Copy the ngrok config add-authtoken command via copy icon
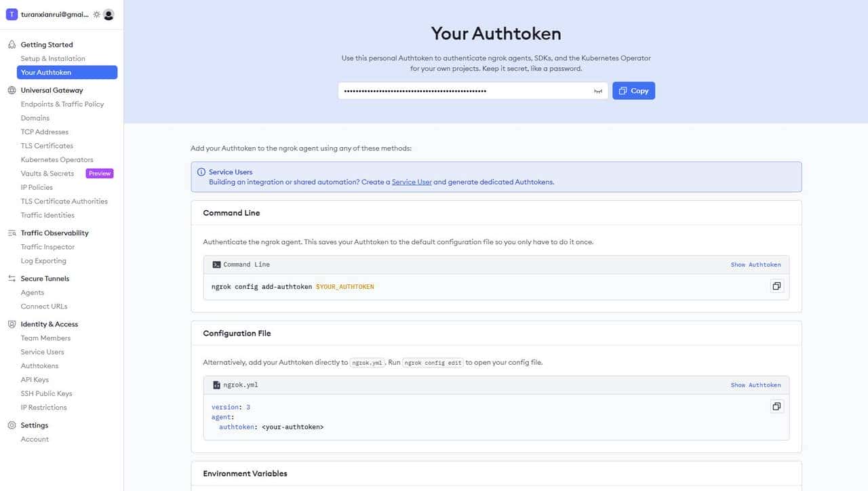868x491 pixels. [776, 286]
